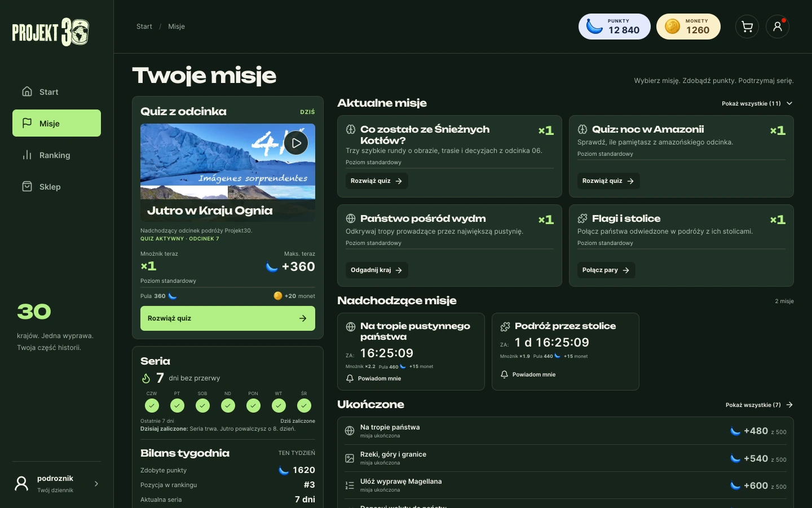
Task: Click the Pozycja w rankingu value #3
Action: tap(310, 485)
